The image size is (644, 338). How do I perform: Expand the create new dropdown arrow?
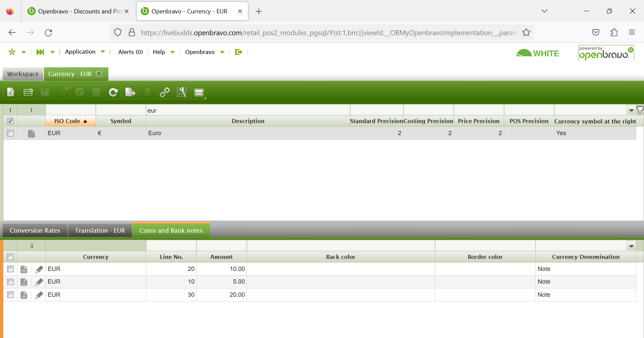(x=23, y=52)
